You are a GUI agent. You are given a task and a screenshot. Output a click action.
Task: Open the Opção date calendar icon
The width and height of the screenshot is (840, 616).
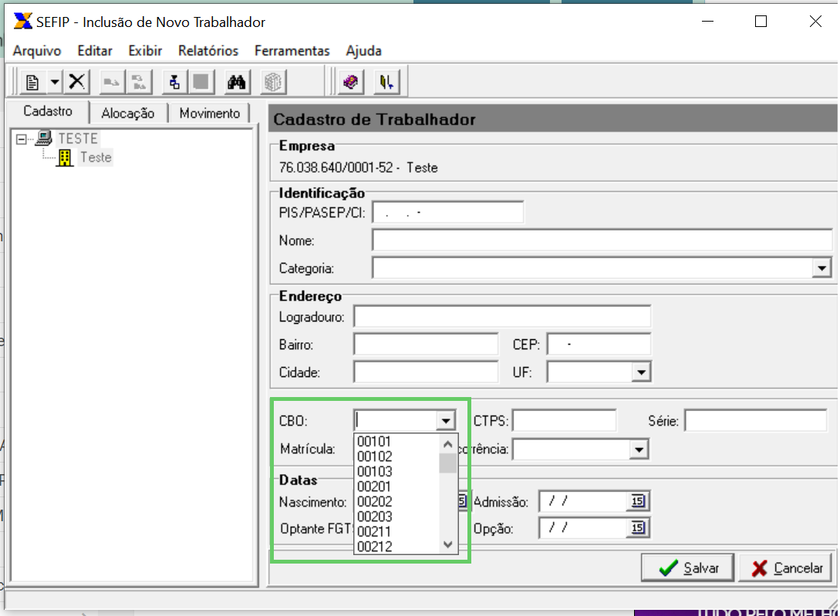(637, 528)
